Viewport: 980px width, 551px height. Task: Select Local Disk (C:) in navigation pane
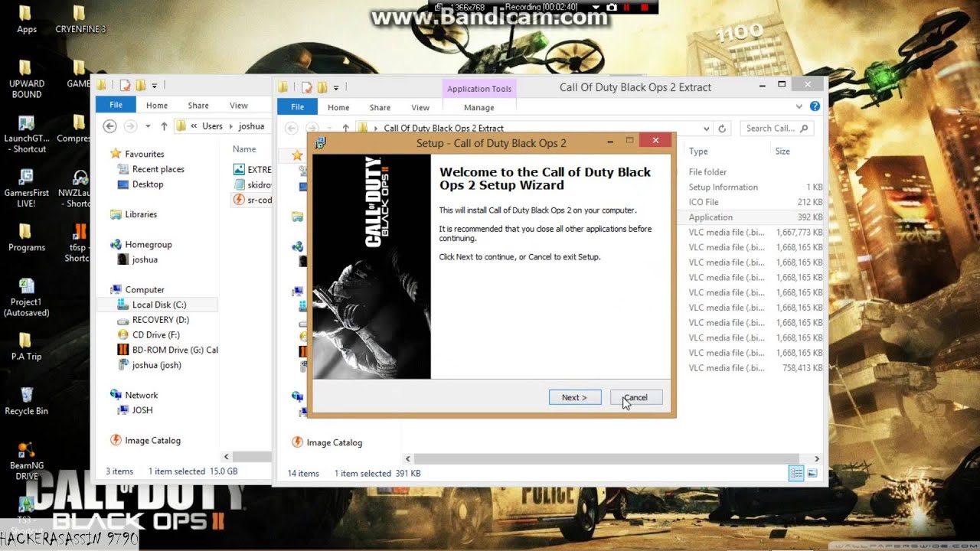(x=158, y=305)
